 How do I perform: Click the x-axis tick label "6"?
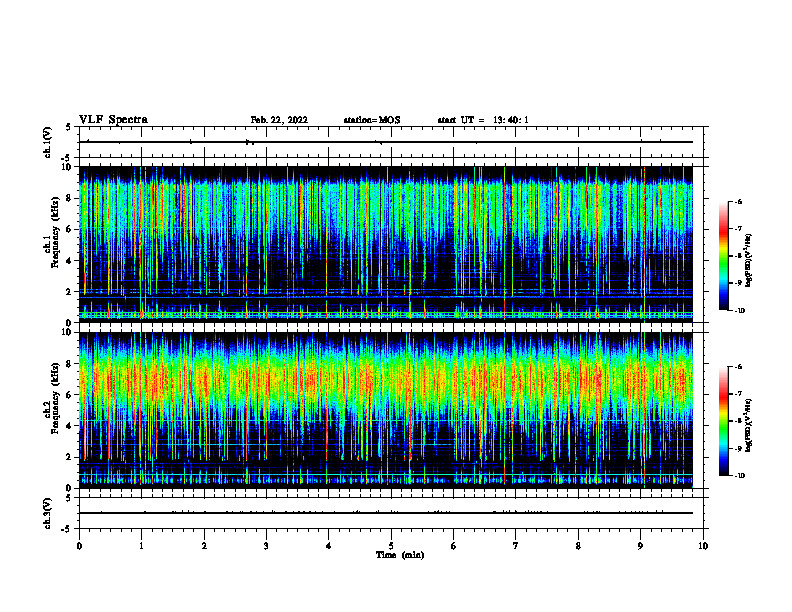[454, 546]
